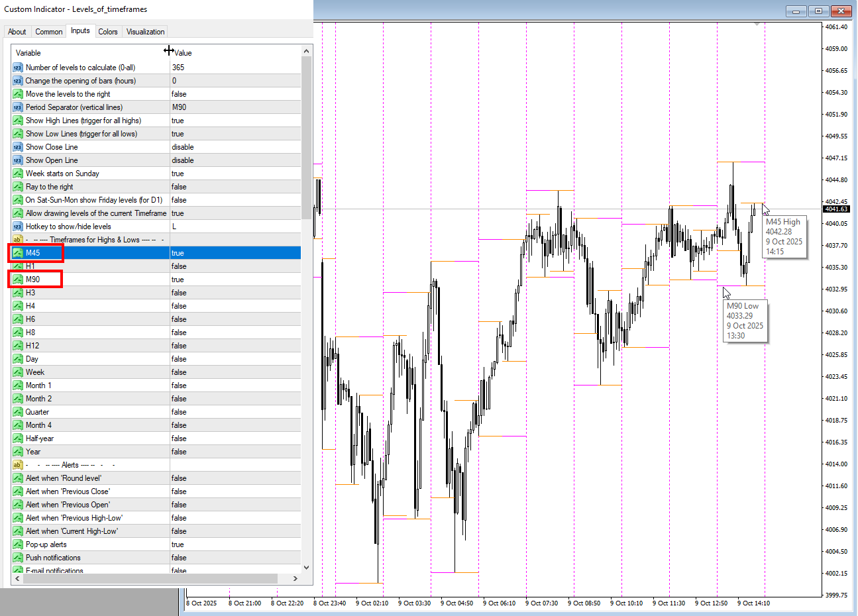This screenshot has height=616, width=858.
Task: Toggle Move the levels to the right value
Action: point(235,94)
